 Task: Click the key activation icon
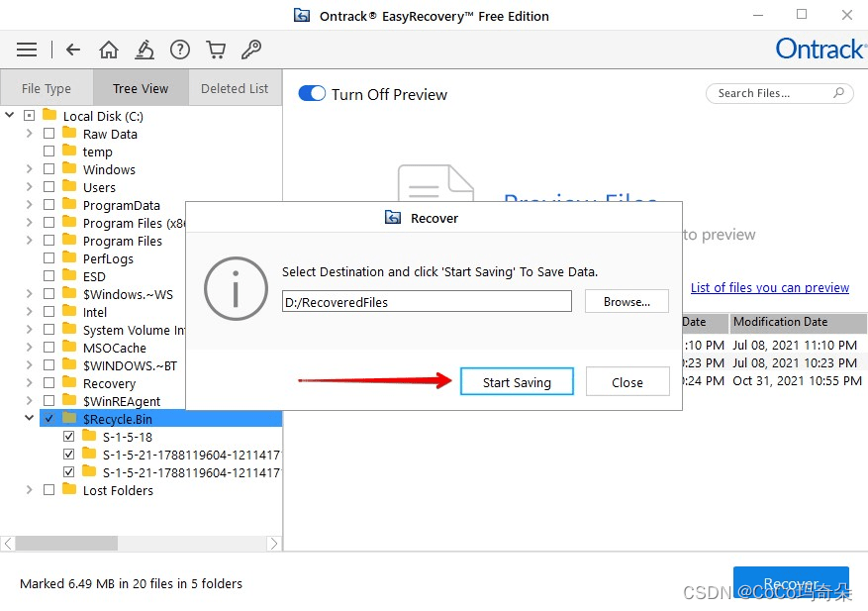click(x=251, y=50)
